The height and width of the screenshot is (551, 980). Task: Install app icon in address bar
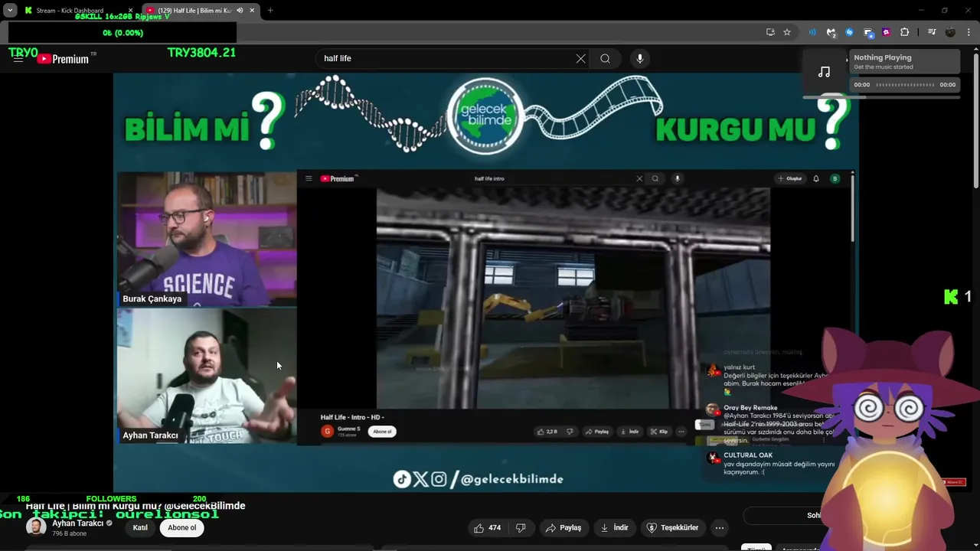[x=770, y=32]
